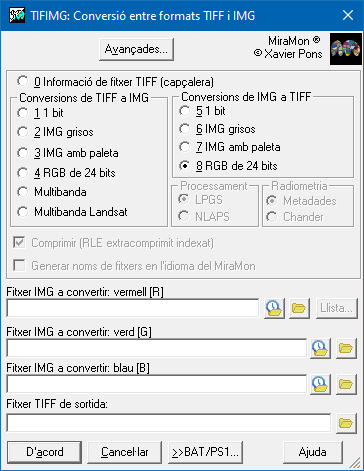This screenshot has width=364, height=471.
Task: Click the Llista... button
Action: click(x=336, y=308)
